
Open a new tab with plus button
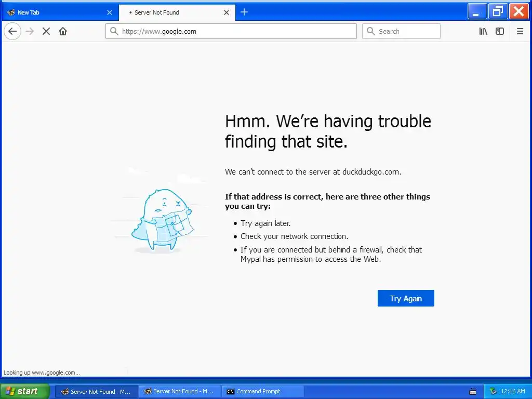click(x=244, y=12)
